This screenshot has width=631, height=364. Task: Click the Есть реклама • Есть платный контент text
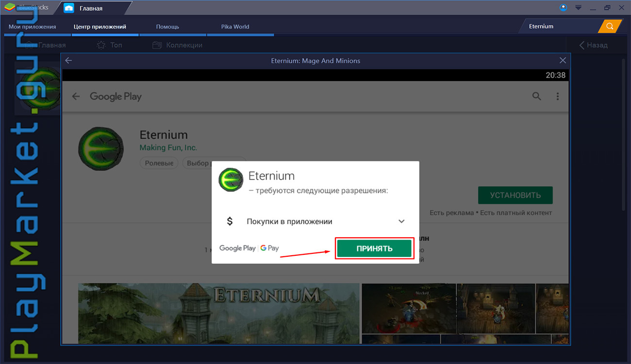(x=491, y=213)
